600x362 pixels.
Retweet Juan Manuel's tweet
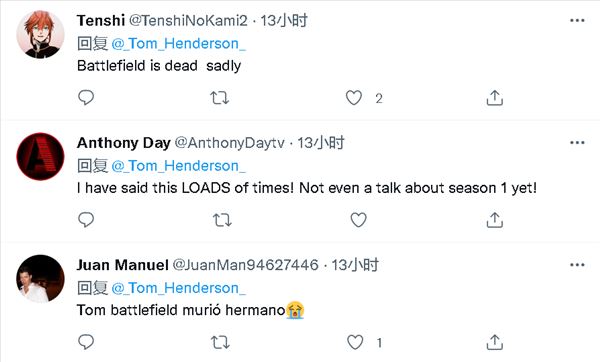tap(220, 342)
